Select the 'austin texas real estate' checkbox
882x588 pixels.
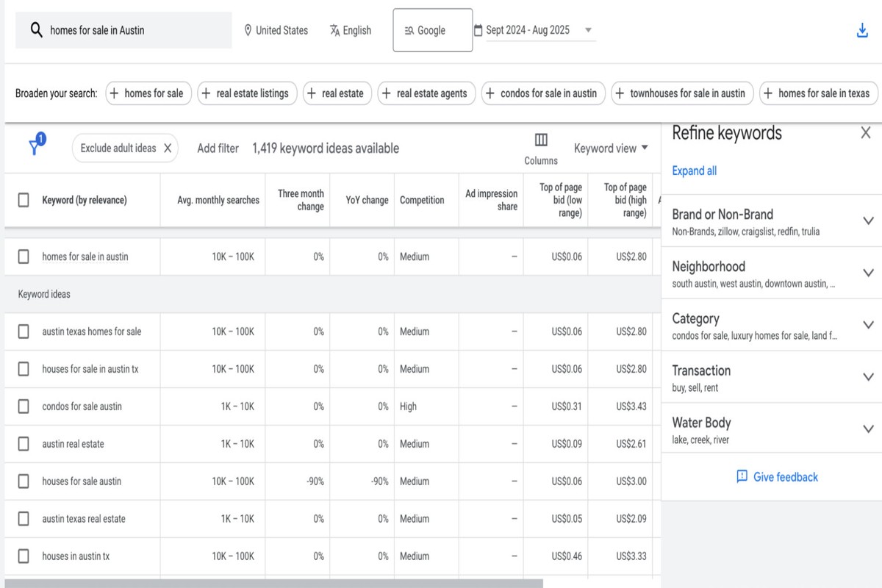click(x=24, y=519)
